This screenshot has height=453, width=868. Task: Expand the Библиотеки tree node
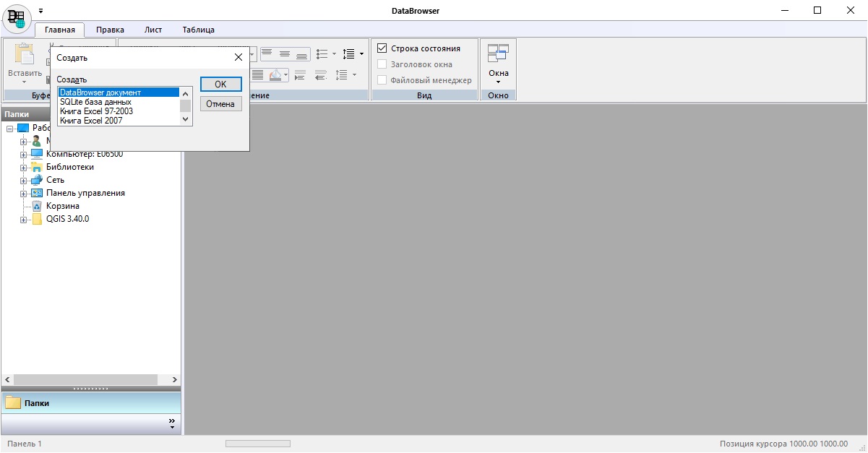tap(24, 168)
